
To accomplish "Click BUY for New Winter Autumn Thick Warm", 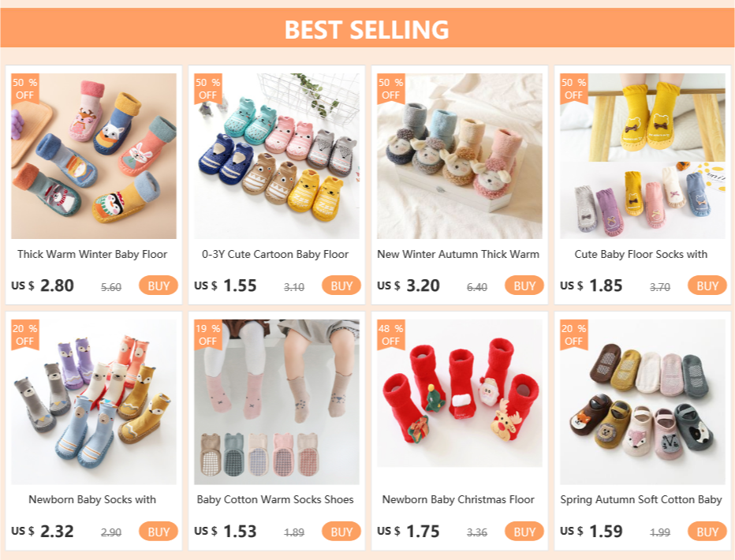I will click(524, 286).
